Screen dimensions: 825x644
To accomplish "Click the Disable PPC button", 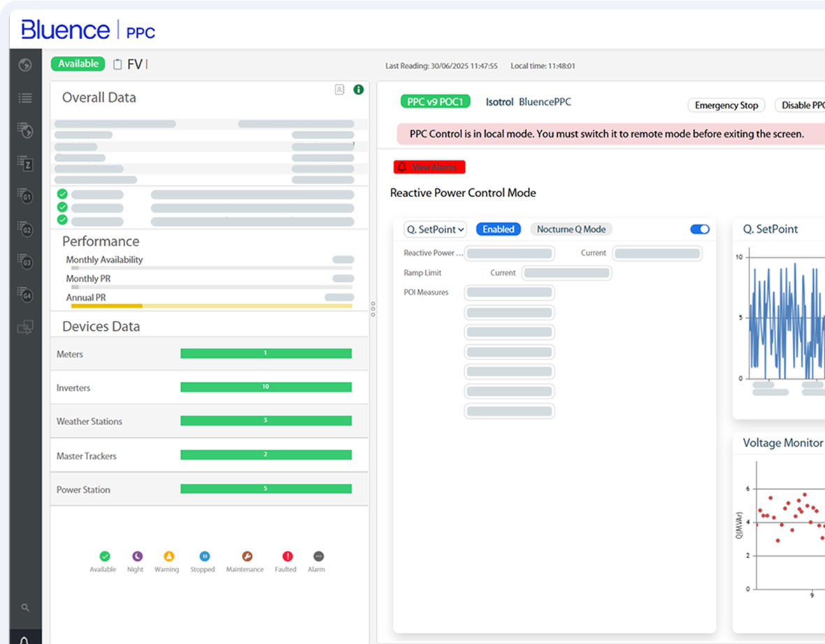I will [x=800, y=105].
